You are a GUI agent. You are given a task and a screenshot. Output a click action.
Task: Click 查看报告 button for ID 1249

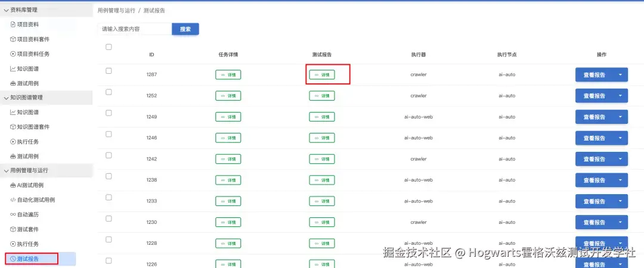pyautogui.click(x=595, y=117)
